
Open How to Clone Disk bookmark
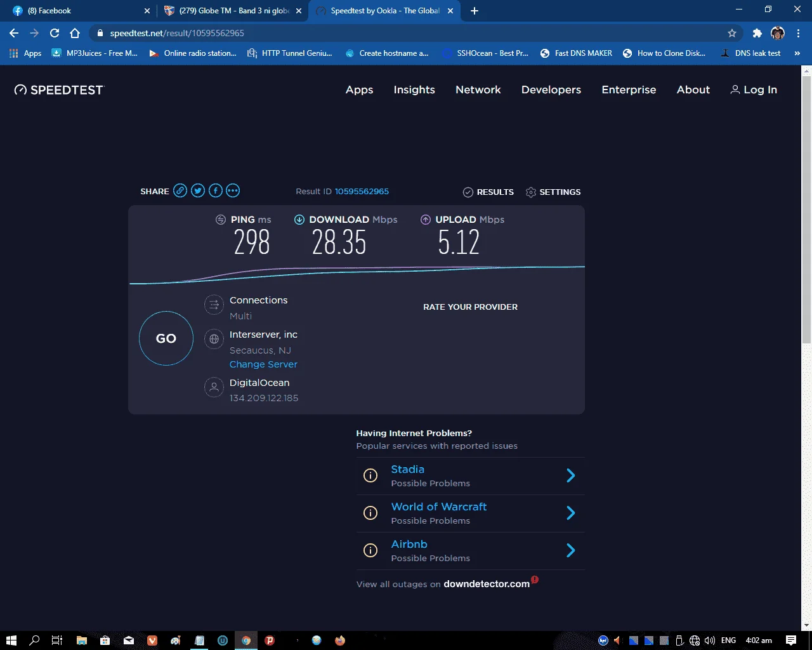(664, 53)
